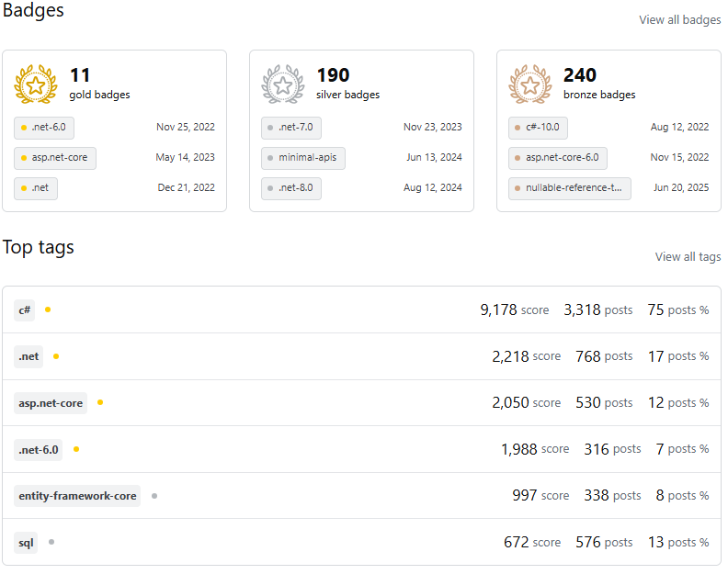Click silver dot beside entity-framework-core tag

click(x=154, y=496)
